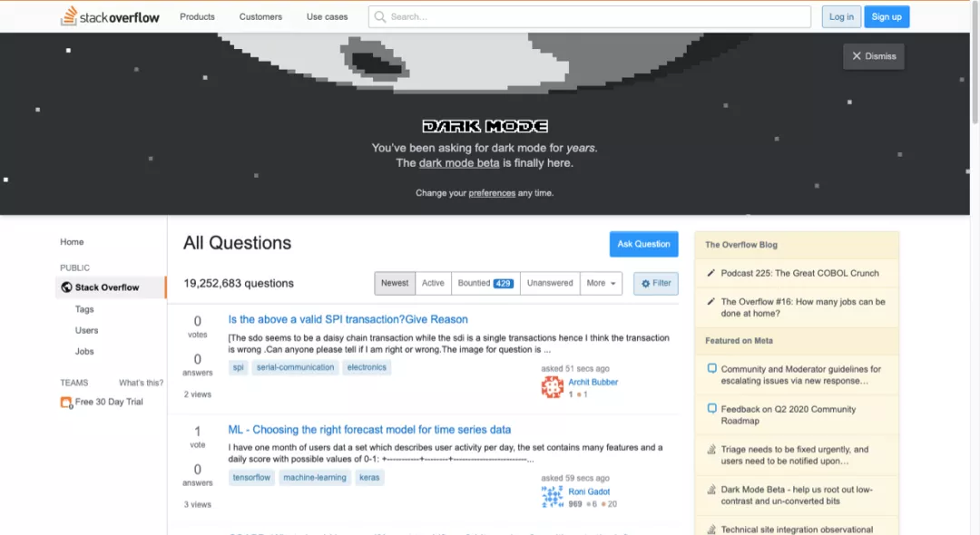Click icon beside Dark Mode Beta post
980x535 pixels.
coord(711,490)
